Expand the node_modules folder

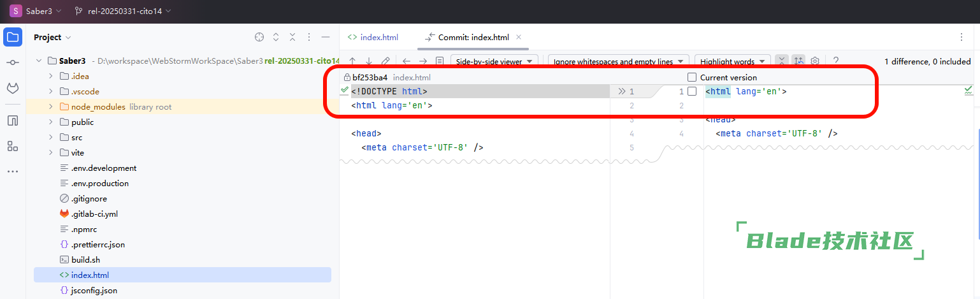(50, 106)
